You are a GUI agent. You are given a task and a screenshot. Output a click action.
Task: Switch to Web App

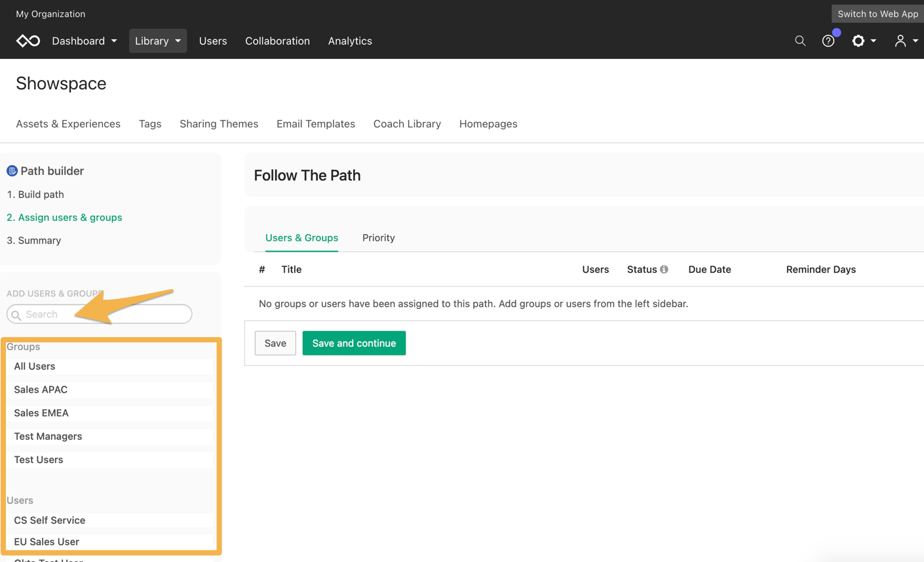click(877, 14)
